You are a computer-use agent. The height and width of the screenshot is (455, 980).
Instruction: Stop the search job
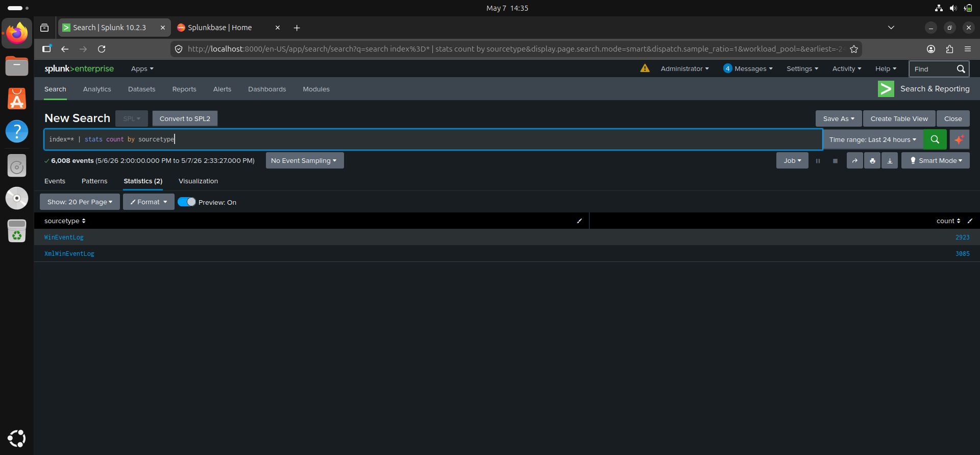(x=835, y=161)
